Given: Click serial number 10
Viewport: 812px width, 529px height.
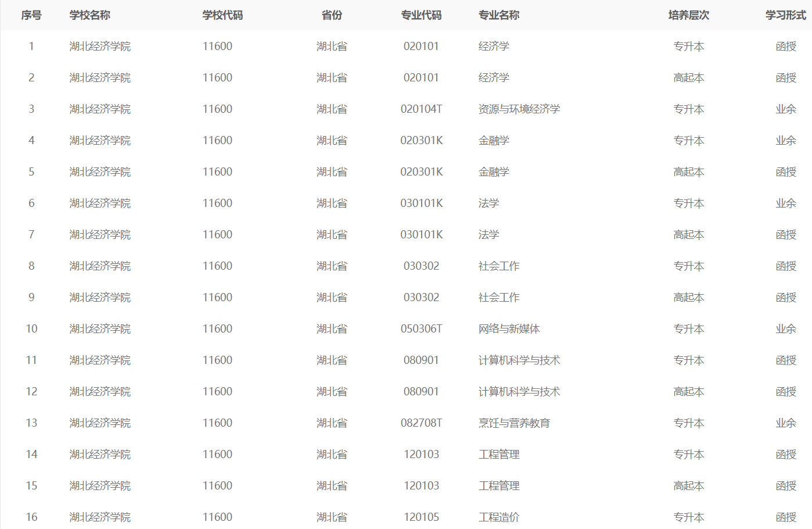Looking at the screenshot, I should 31,329.
